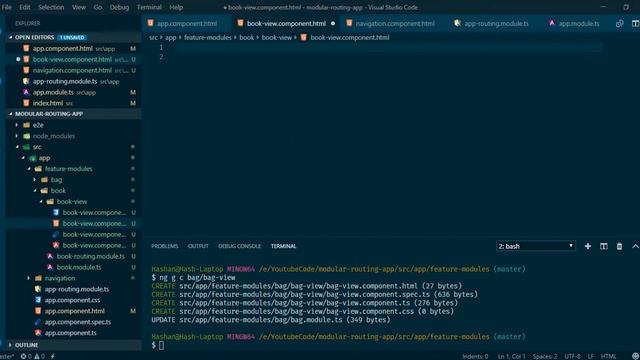
Task: Expand the navigation folder
Action: point(60,278)
